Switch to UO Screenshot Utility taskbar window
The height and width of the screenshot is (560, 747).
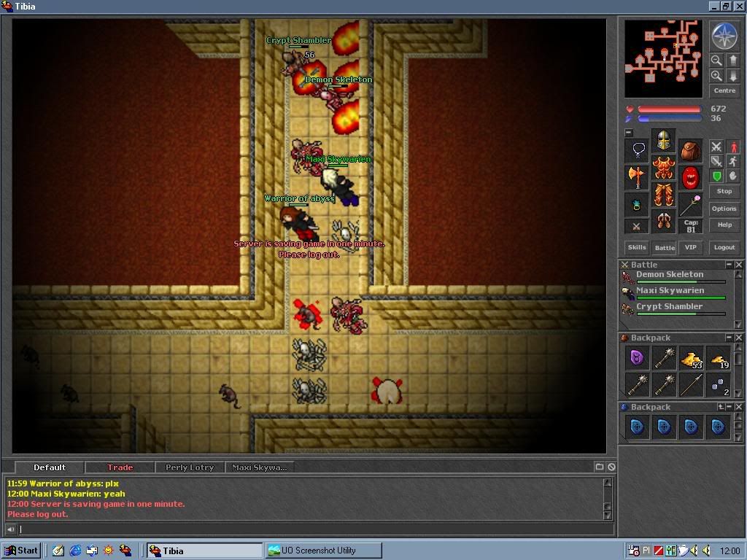tap(323, 551)
